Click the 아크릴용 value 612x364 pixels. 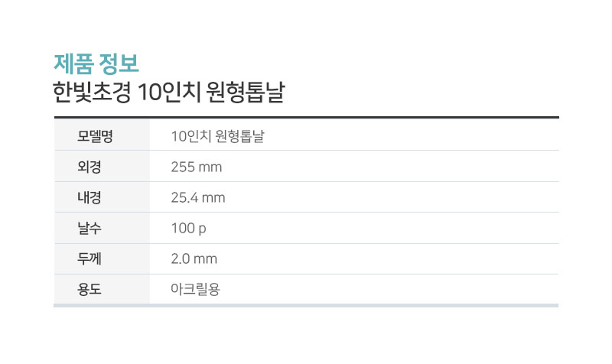point(196,289)
